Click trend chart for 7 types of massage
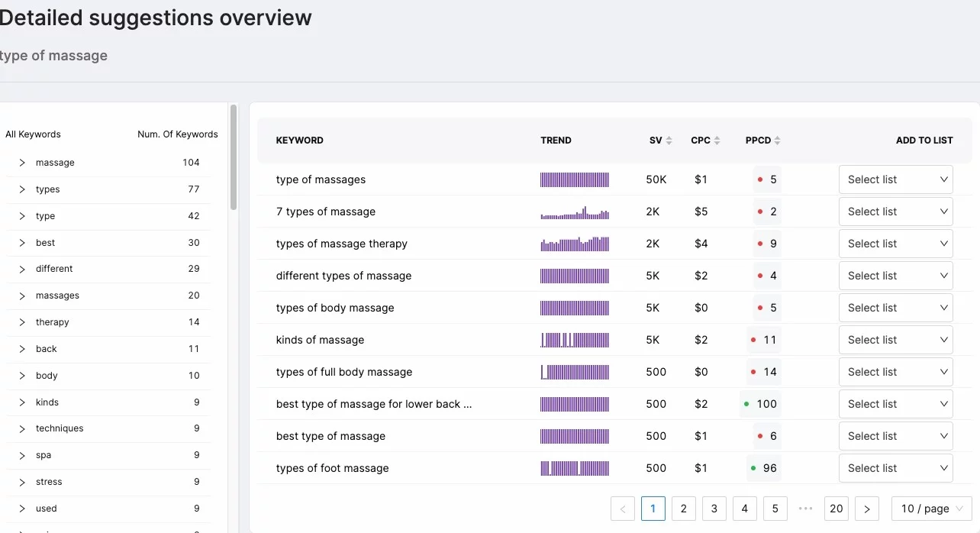This screenshot has height=533, width=980. tap(575, 212)
